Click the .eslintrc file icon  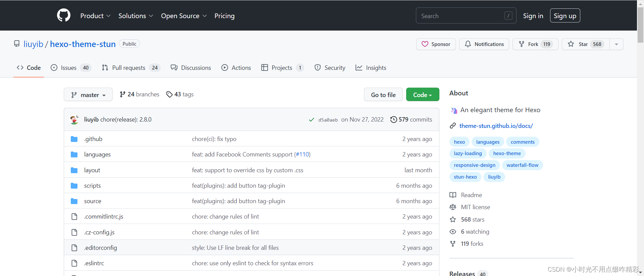(74, 263)
